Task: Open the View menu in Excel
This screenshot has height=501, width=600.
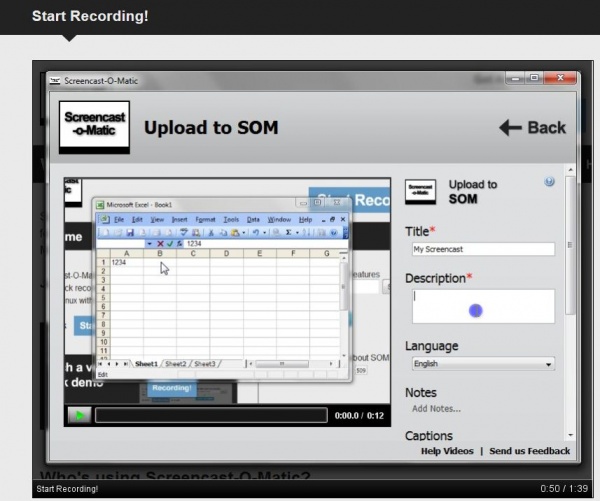Action: (x=157, y=220)
